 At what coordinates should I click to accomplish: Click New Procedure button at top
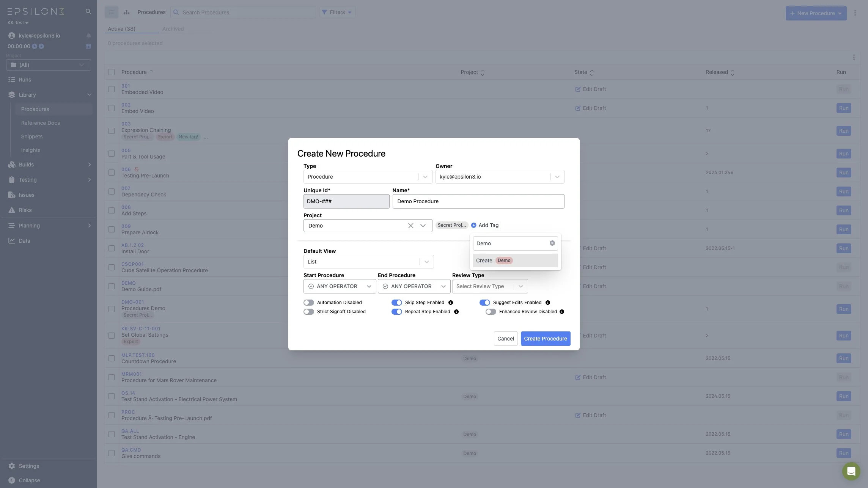point(816,13)
